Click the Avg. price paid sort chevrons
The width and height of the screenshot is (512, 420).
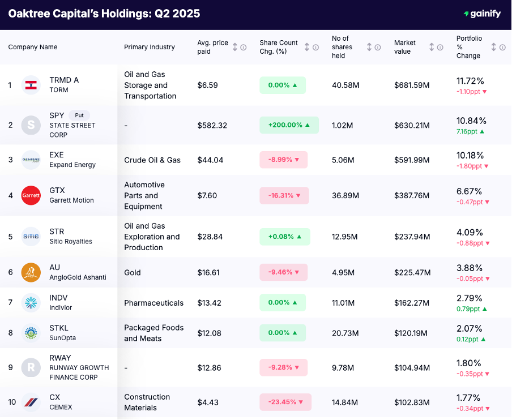click(x=235, y=46)
